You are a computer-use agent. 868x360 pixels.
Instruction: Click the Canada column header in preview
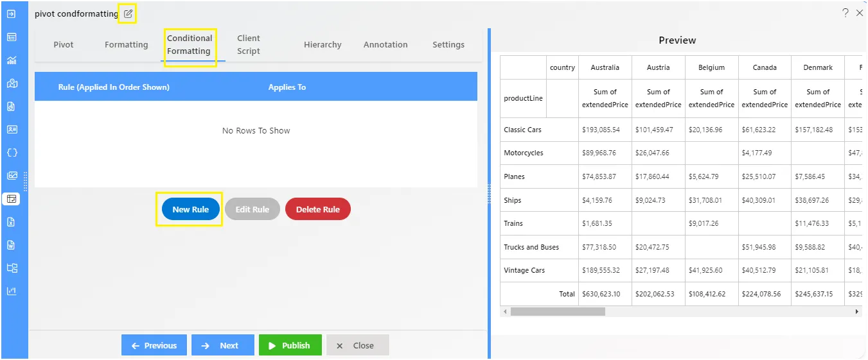(765, 67)
